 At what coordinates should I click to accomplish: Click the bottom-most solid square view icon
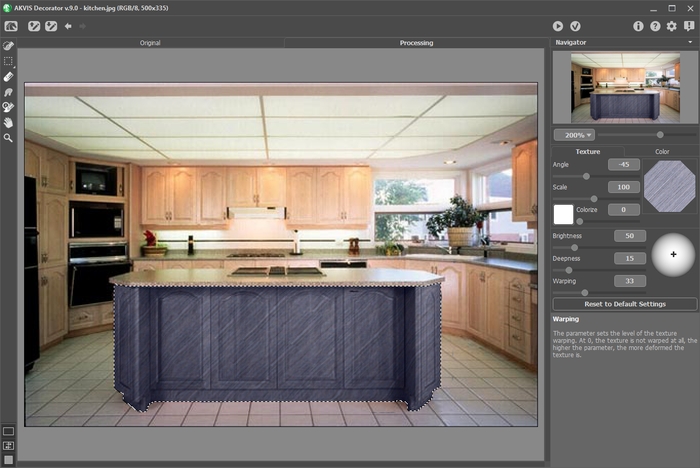click(x=8, y=460)
